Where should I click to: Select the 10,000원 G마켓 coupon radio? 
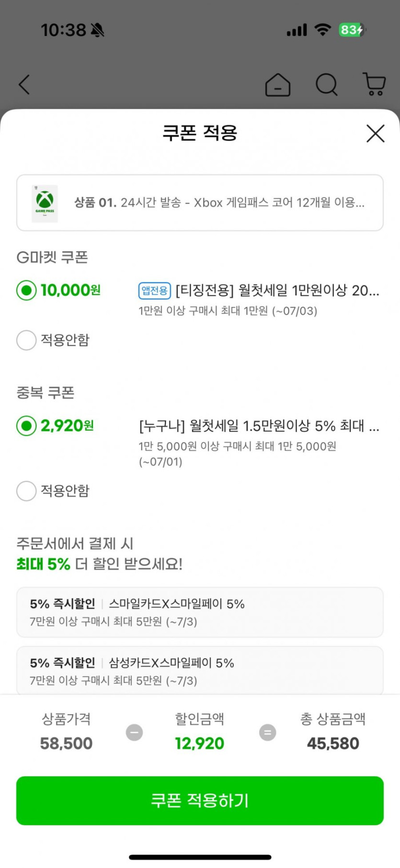point(27,290)
